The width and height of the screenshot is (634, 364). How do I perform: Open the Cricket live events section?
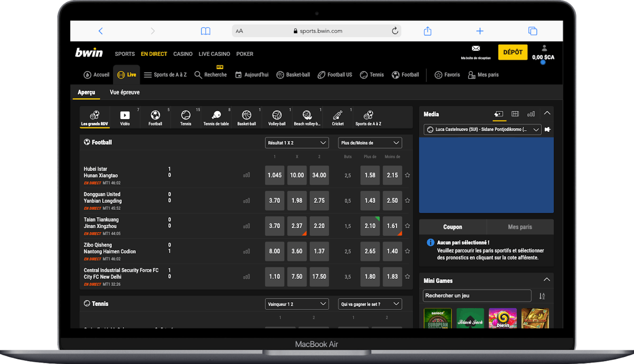(338, 117)
